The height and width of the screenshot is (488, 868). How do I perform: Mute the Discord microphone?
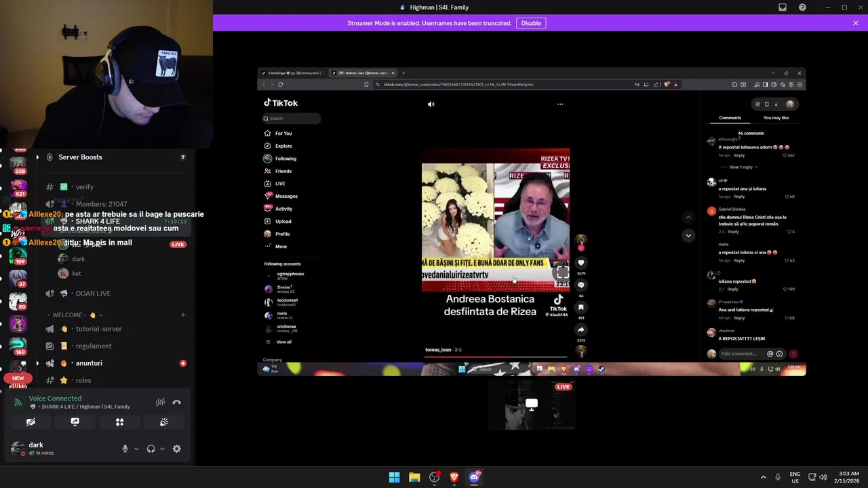[x=125, y=449]
